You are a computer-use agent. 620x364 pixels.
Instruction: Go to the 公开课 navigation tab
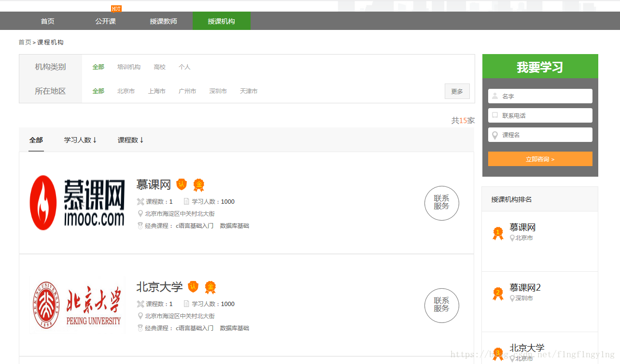pyautogui.click(x=105, y=21)
